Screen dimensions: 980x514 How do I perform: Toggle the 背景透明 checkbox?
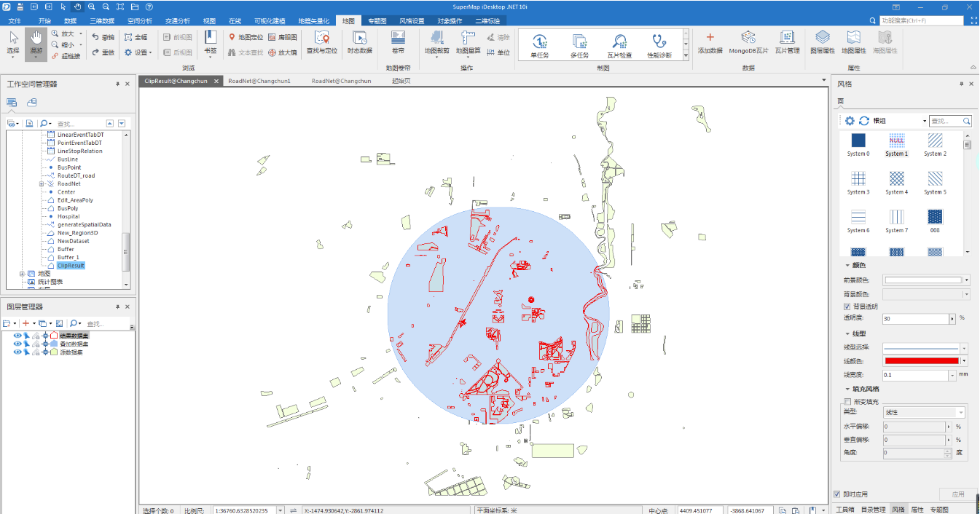[x=847, y=307]
